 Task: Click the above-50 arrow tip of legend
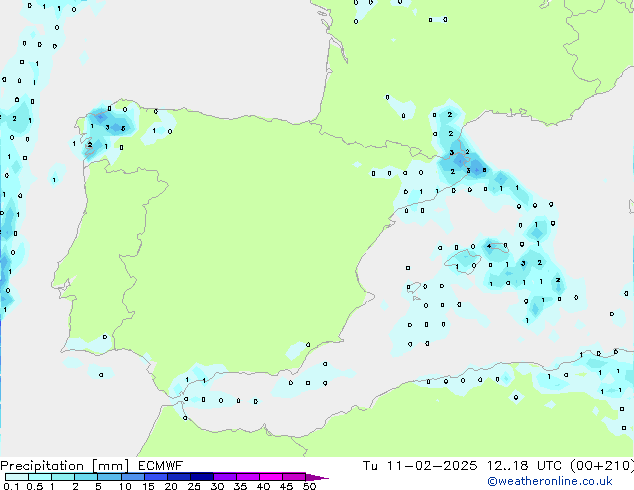(317, 477)
